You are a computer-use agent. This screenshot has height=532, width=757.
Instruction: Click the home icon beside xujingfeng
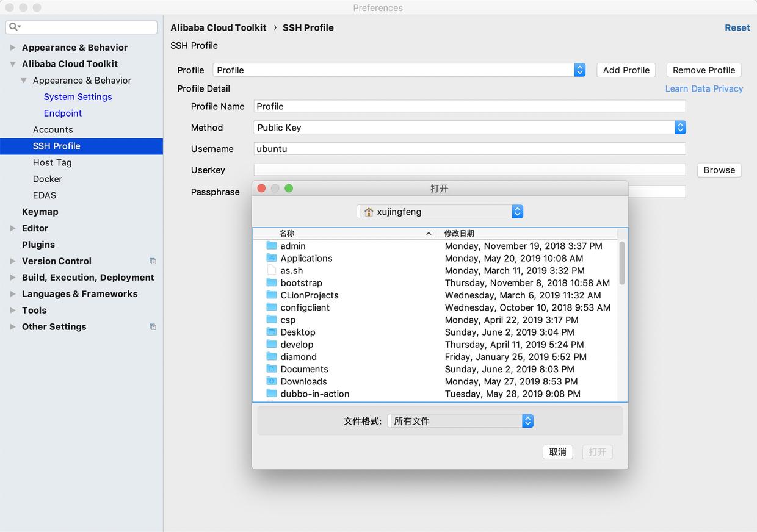pos(369,212)
